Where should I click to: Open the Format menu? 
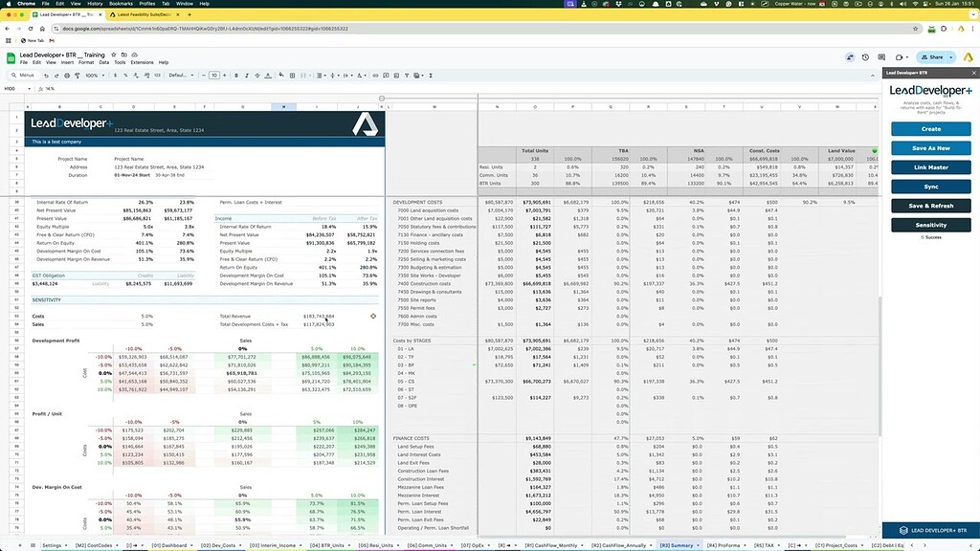[x=86, y=62]
